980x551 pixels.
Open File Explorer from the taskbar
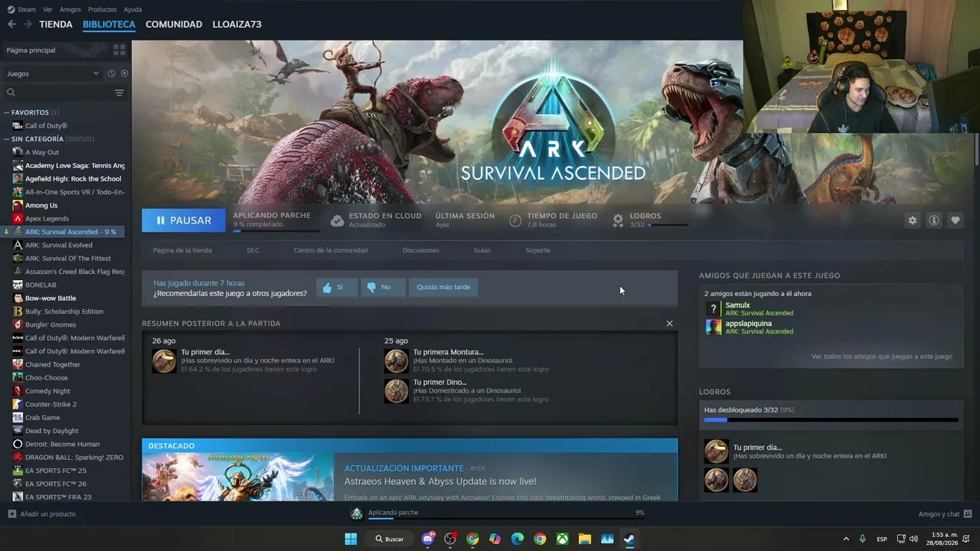tap(585, 539)
